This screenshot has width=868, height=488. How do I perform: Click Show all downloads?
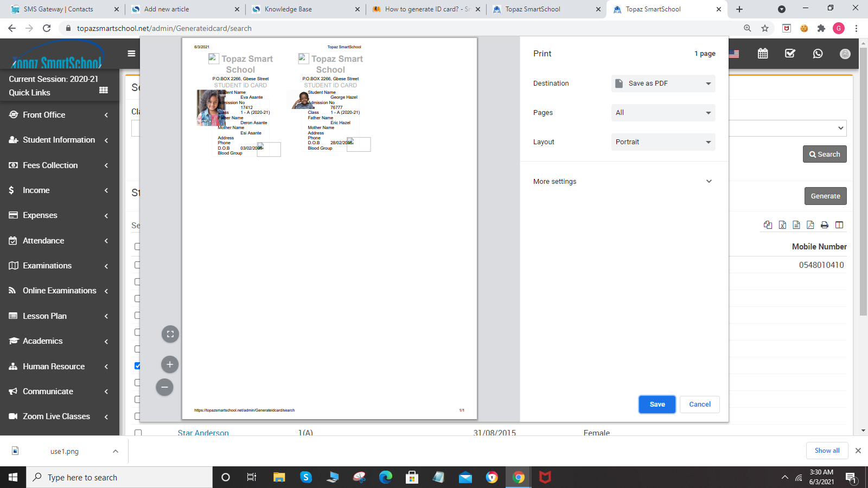click(827, 451)
